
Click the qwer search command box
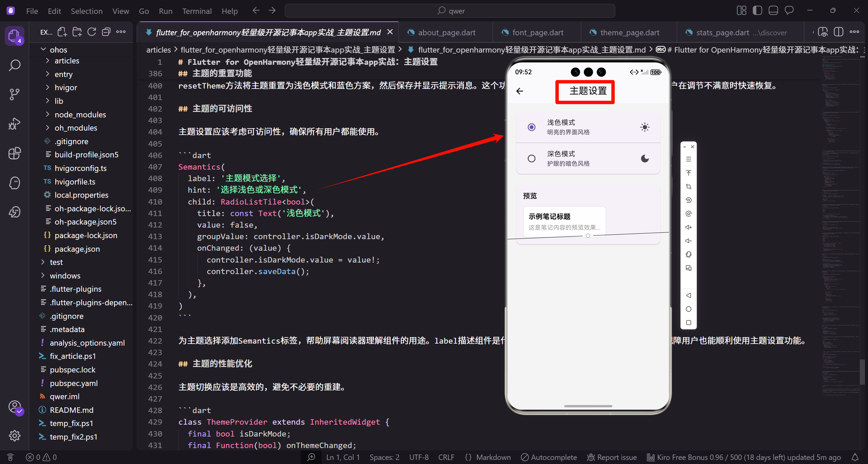(x=450, y=11)
